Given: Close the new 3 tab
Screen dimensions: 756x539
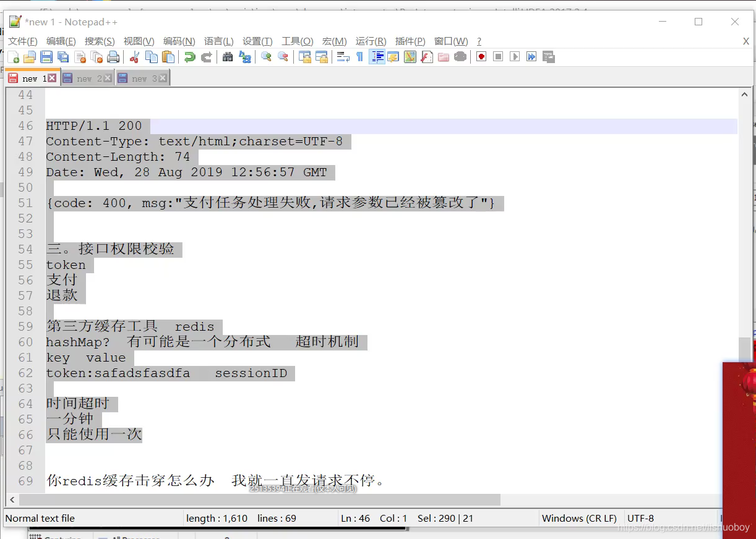Looking at the screenshot, I should click(163, 78).
